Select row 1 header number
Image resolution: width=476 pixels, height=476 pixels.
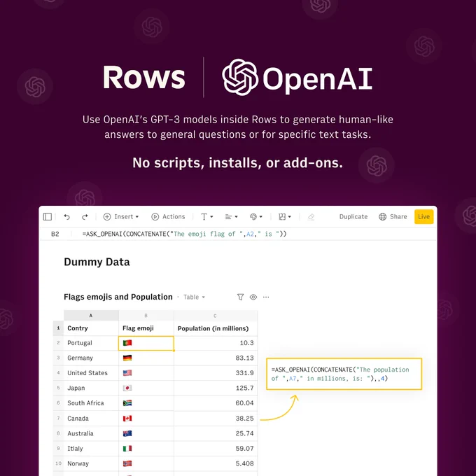tap(58, 328)
